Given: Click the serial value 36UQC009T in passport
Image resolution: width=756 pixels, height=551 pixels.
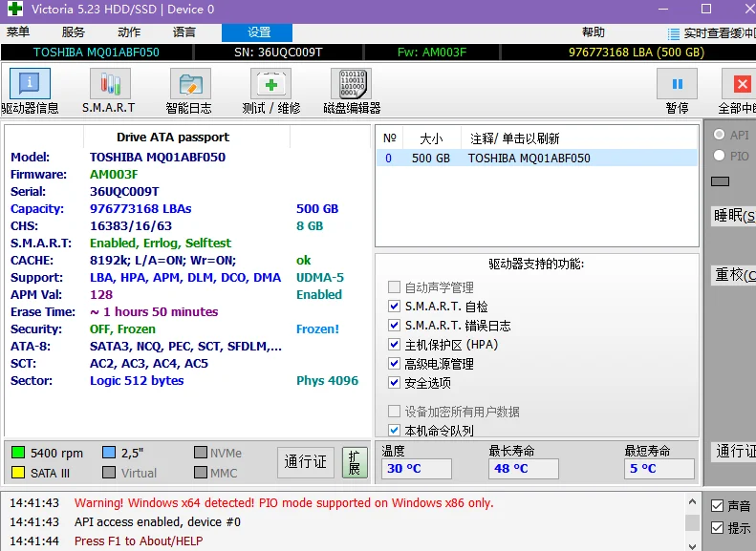Looking at the screenshot, I should [124, 192].
